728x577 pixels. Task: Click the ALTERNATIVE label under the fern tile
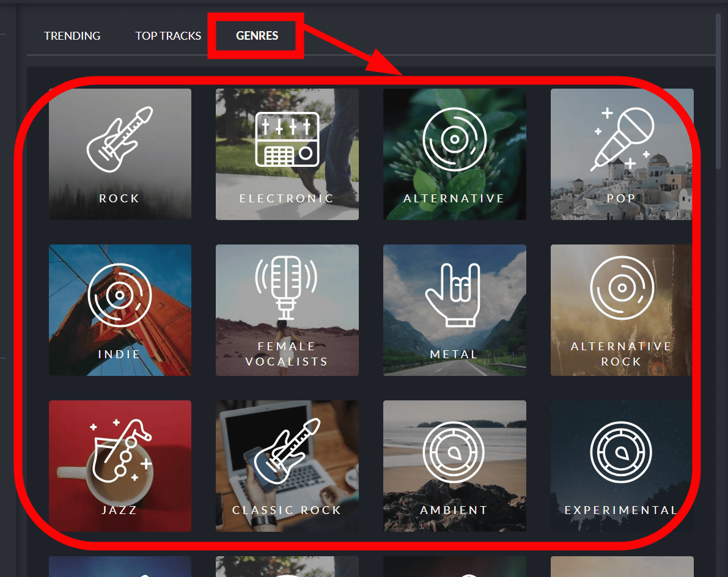coord(454,198)
